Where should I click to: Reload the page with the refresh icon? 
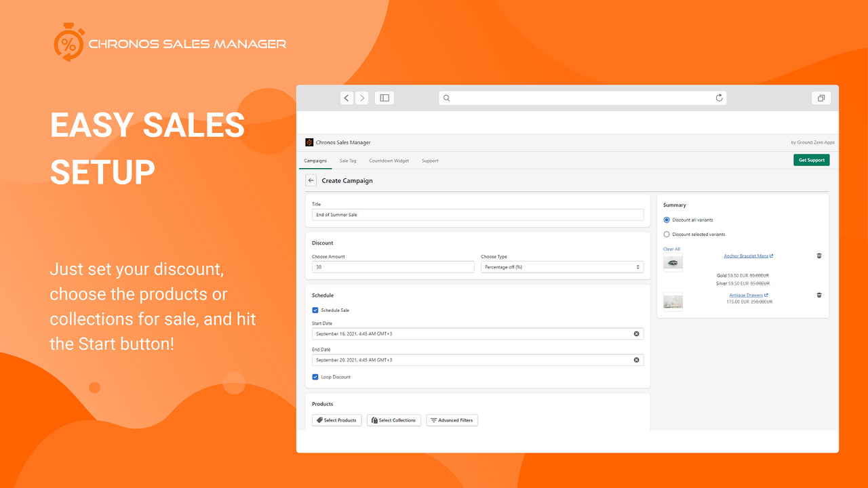pos(719,98)
